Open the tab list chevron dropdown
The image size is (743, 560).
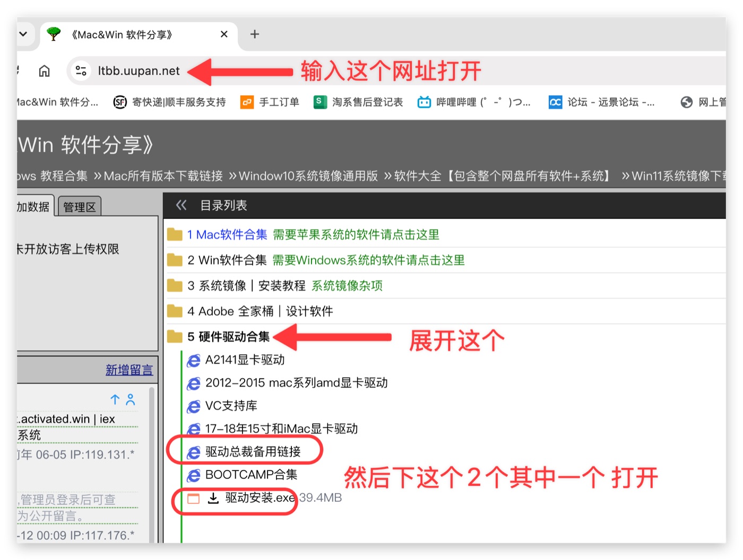23,34
